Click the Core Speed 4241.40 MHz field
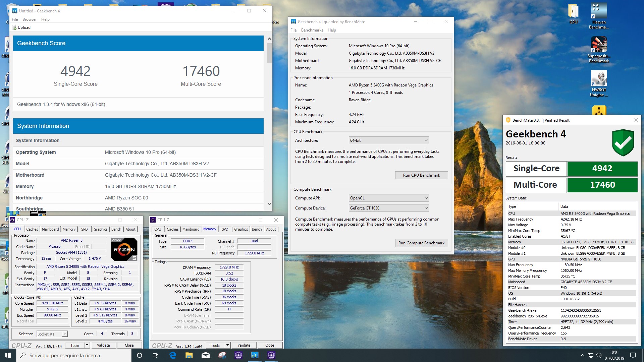This screenshot has height=362, width=644. pos(52,303)
